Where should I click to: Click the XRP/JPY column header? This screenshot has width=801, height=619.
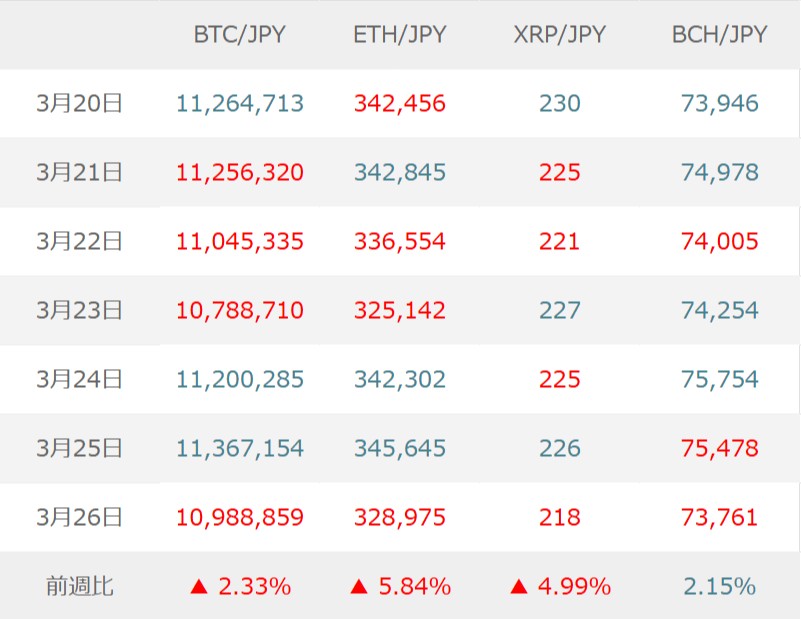pos(560,35)
